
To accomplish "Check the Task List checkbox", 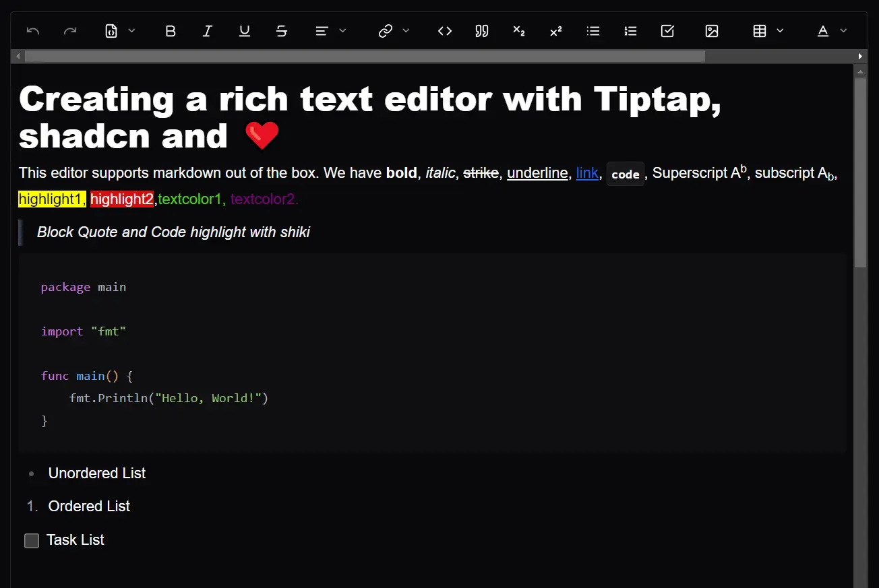I will [x=31, y=540].
